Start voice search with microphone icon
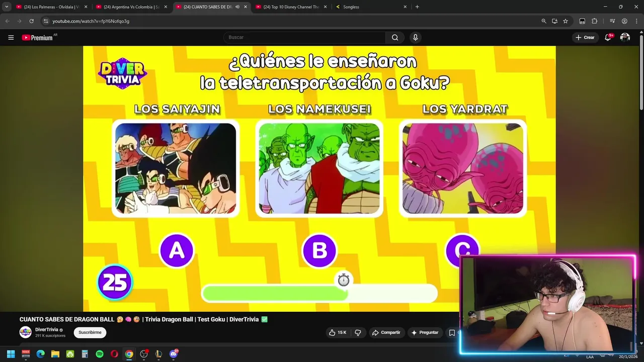Screen dimensions: 644x362 [x=415, y=37]
